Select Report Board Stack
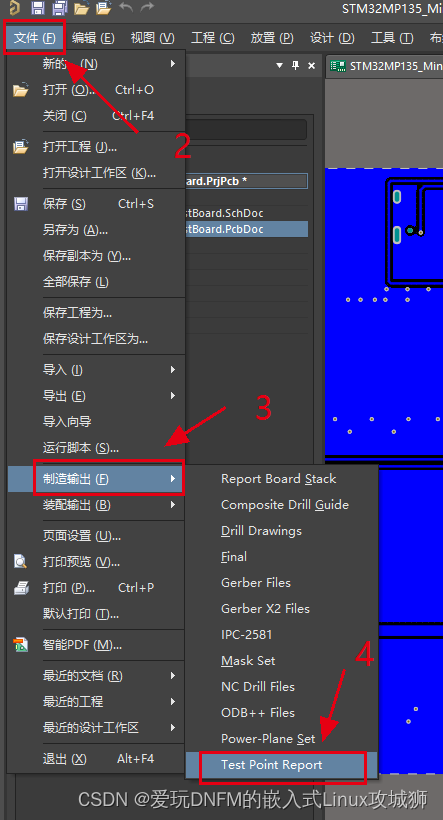This screenshot has width=443, height=820. tap(281, 479)
